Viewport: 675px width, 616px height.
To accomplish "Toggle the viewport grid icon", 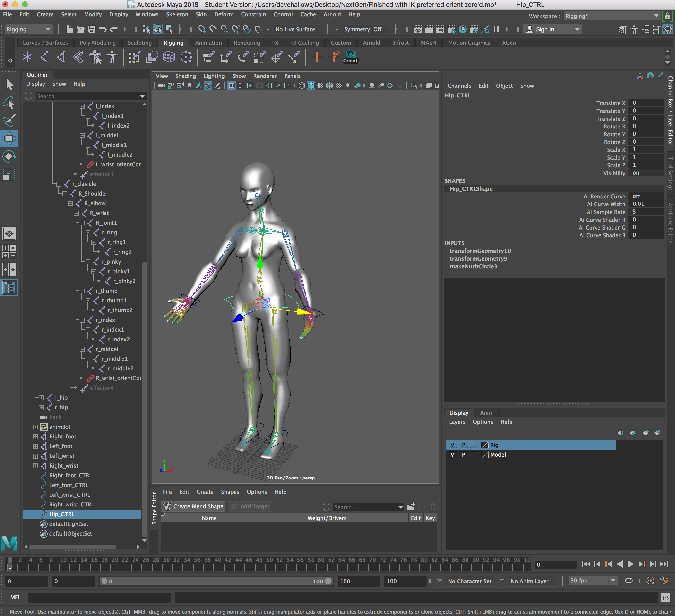I will pyautogui.click(x=231, y=86).
